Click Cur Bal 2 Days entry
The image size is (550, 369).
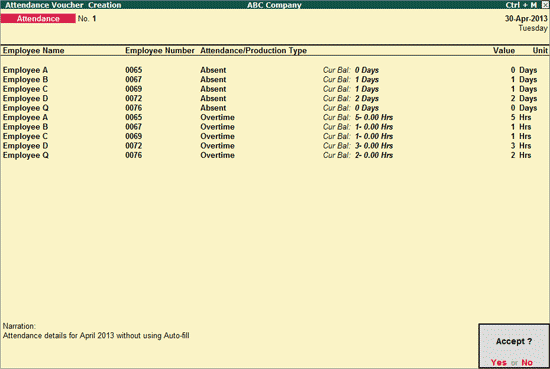(x=351, y=99)
